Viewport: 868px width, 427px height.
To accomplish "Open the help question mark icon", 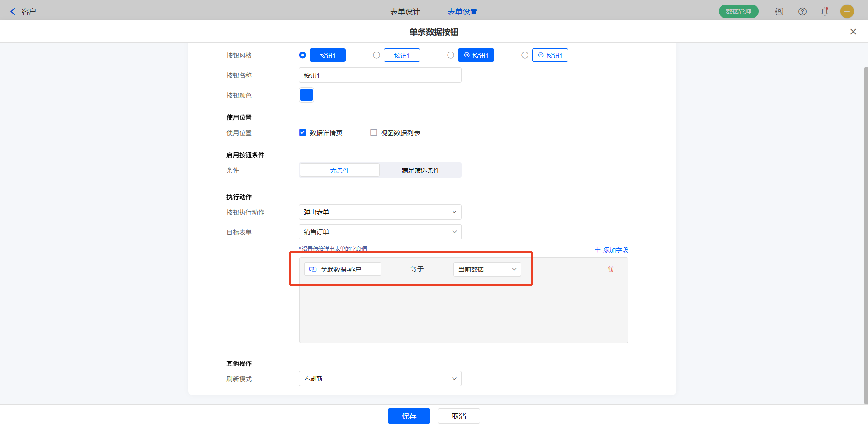I will (802, 12).
